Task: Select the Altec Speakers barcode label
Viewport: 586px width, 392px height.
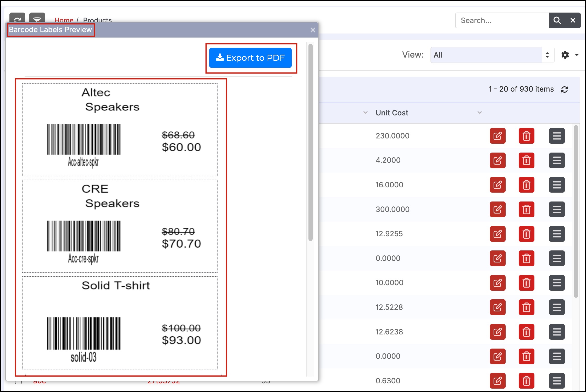Action: point(120,130)
